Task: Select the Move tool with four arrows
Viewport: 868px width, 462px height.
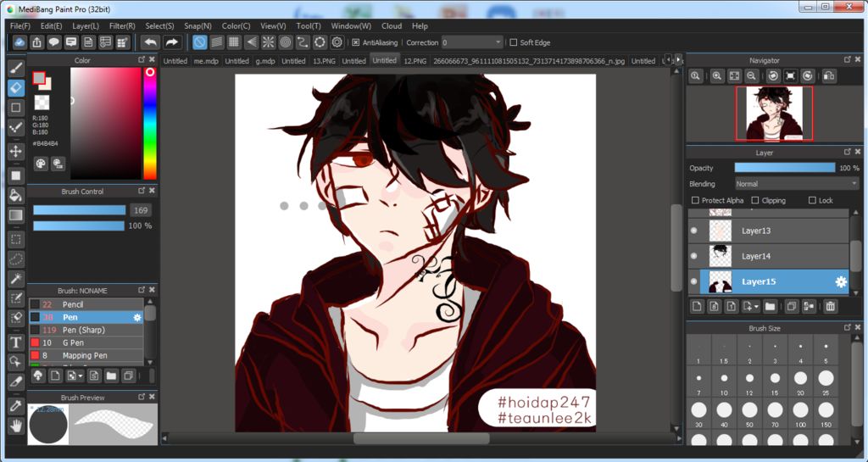Action: pyautogui.click(x=16, y=151)
